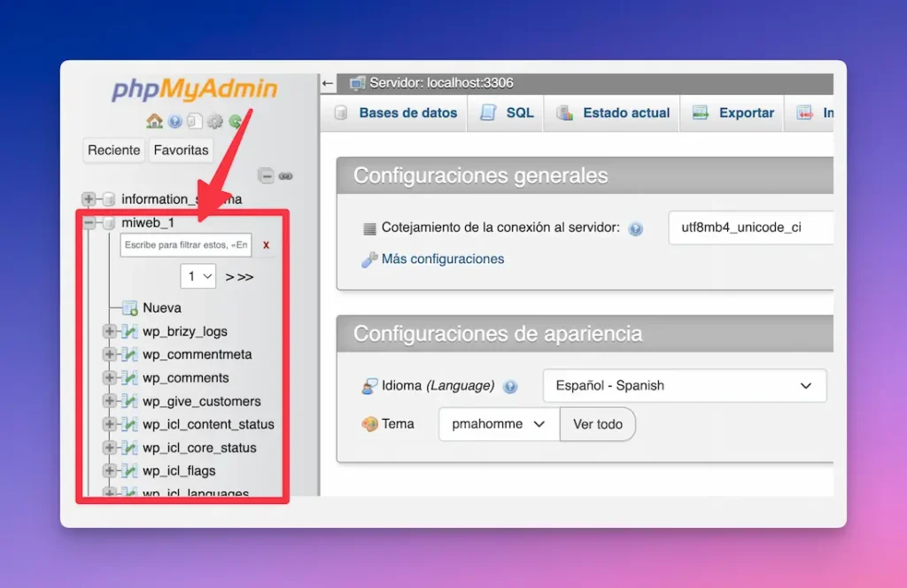
Task: Open documentation via the question mark icon
Action: [x=174, y=121]
